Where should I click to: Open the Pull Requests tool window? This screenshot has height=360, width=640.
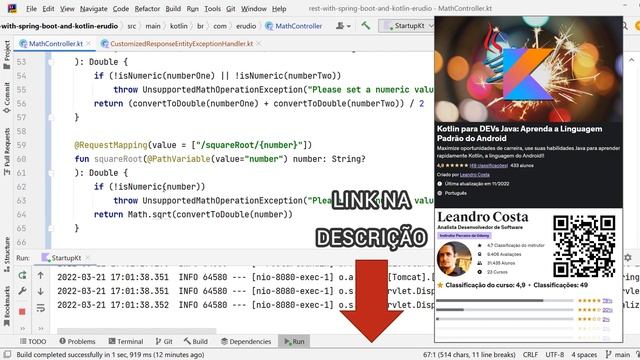pos(7,151)
